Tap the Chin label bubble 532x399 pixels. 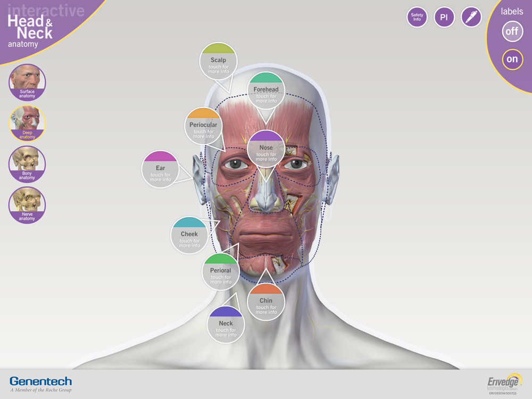[266, 302]
